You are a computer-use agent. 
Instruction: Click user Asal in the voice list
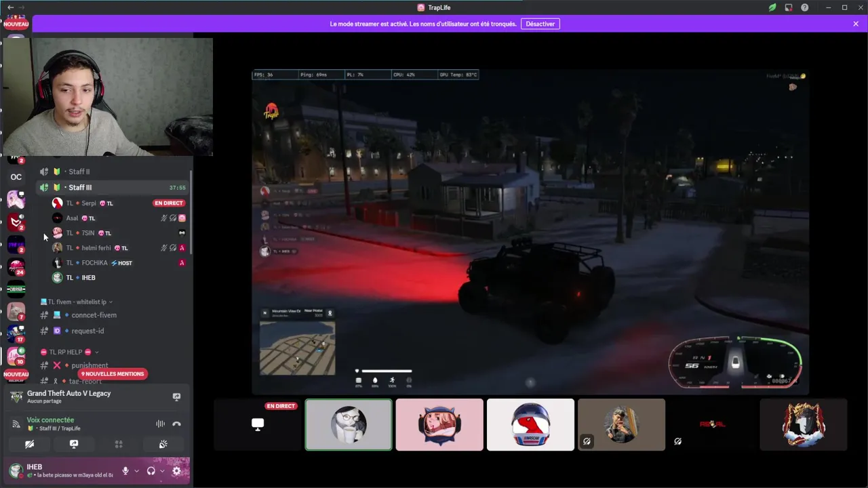point(72,218)
